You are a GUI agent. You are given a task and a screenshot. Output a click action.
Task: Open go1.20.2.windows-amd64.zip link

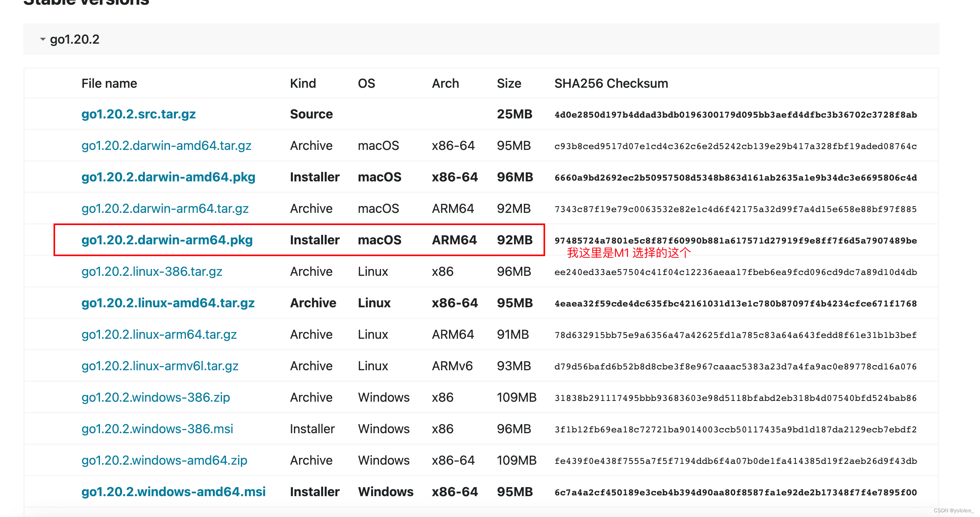pos(165,460)
